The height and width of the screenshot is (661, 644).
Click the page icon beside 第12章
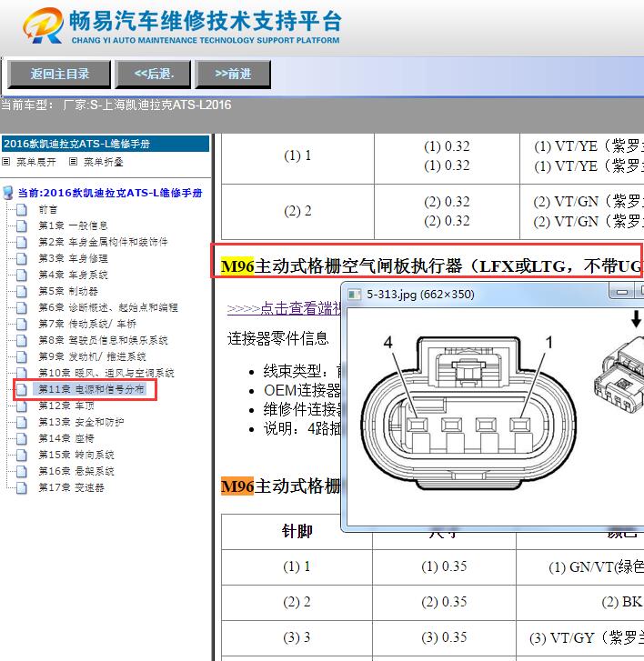22,406
